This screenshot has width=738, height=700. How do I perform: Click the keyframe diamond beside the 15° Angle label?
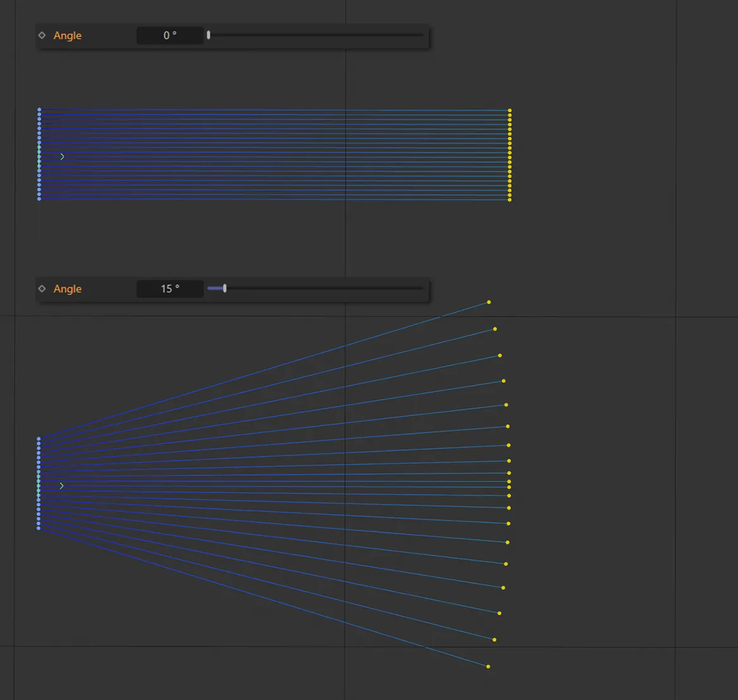42,289
